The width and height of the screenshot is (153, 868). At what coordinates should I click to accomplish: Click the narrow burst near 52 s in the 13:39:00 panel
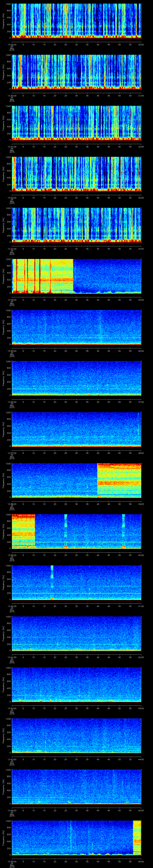coord(123,531)
